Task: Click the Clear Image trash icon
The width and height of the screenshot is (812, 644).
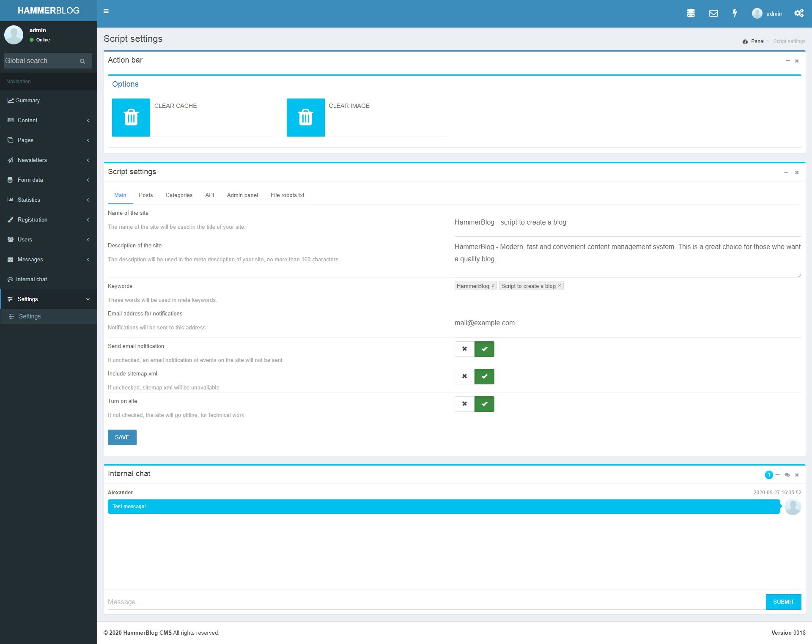Action: pyautogui.click(x=305, y=118)
